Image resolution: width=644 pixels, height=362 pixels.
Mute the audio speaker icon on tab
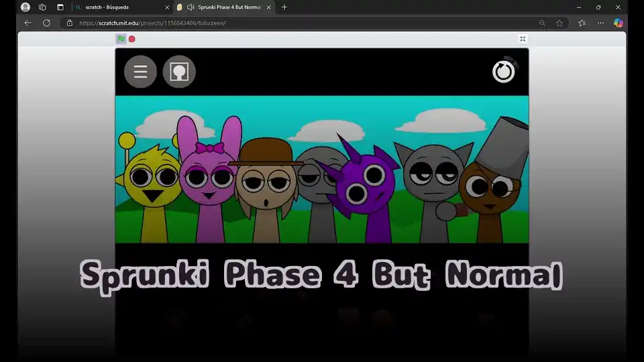coord(191,7)
